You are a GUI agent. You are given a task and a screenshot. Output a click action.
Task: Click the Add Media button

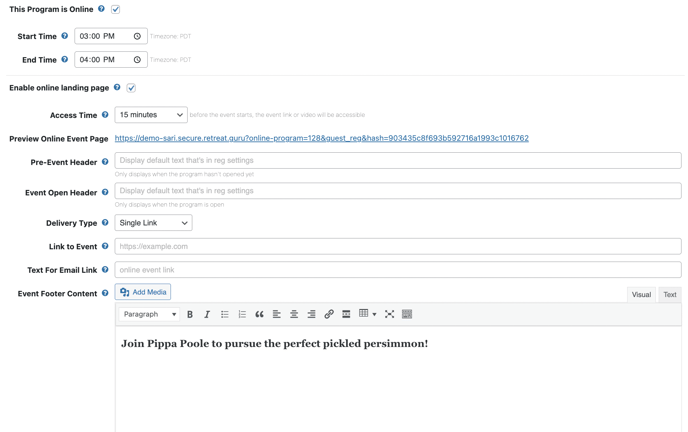pyautogui.click(x=143, y=292)
